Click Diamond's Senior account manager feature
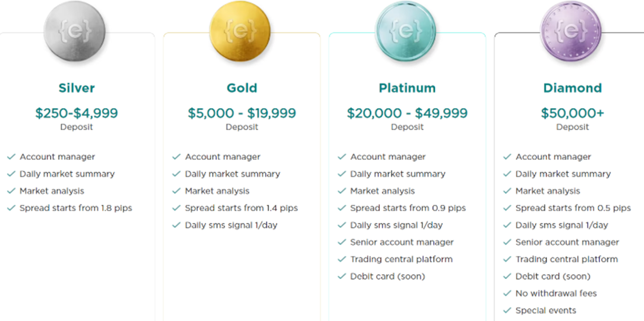Screen dimensions: 644x321 point(567,242)
